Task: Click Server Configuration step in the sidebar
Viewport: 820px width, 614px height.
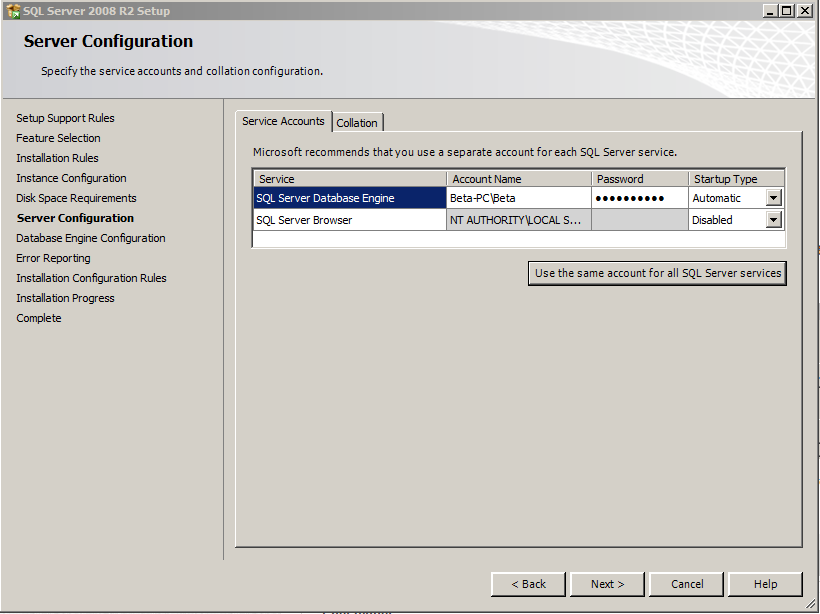Action: click(x=75, y=218)
